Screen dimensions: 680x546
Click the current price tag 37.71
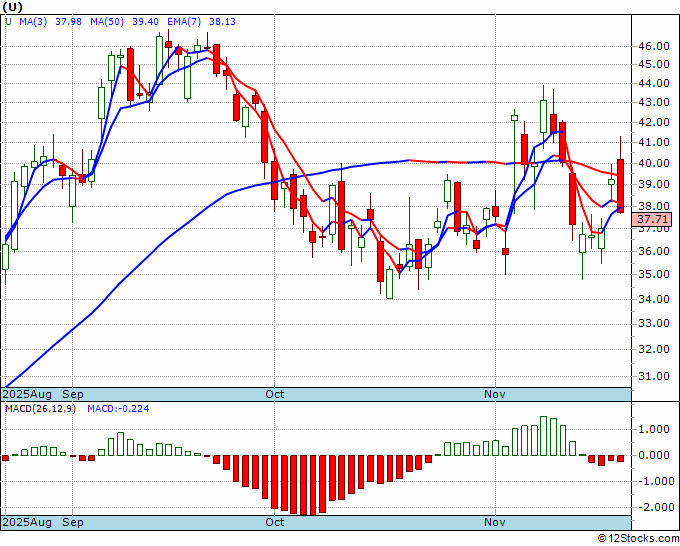(x=652, y=219)
